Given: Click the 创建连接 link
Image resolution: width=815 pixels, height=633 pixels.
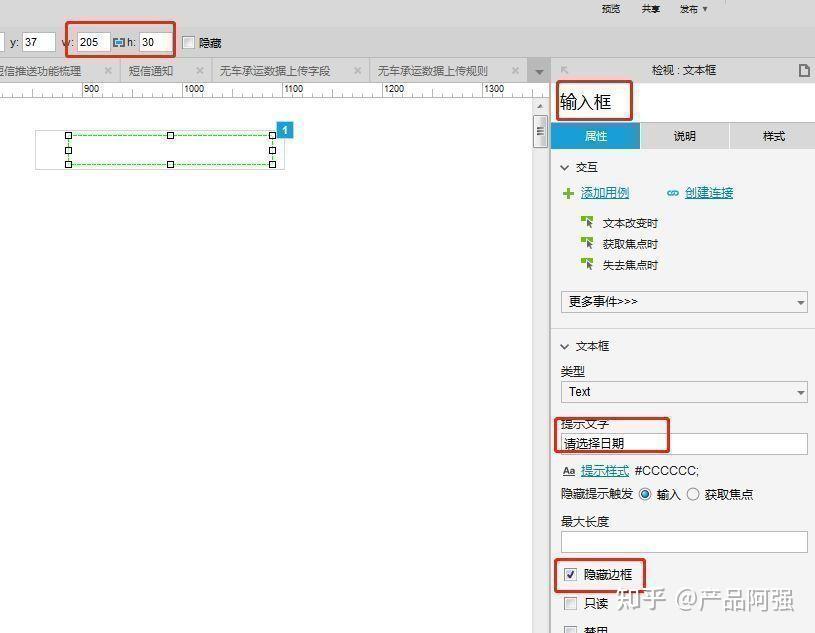Looking at the screenshot, I should point(709,193).
